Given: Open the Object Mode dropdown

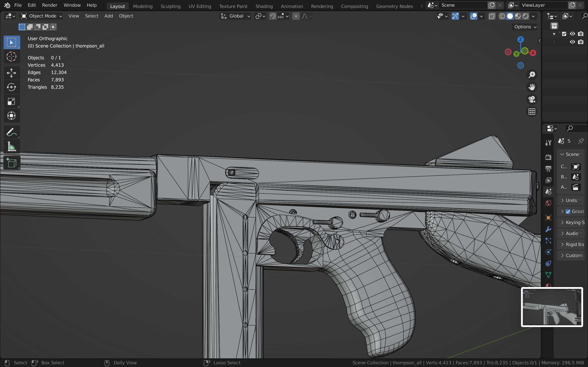Looking at the screenshot, I should pyautogui.click(x=42, y=16).
